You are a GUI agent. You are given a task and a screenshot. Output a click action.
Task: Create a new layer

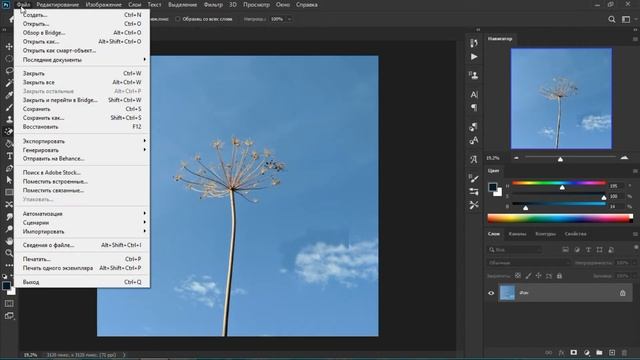612,352
